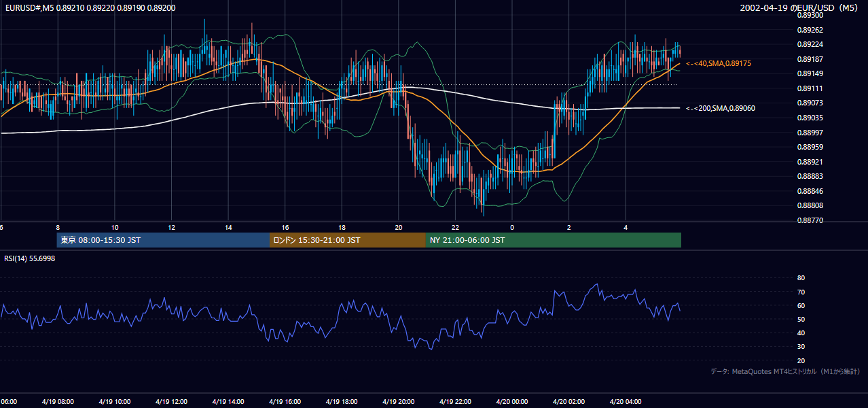Click the 4/19 16:00 bottom time label

point(285,402)
